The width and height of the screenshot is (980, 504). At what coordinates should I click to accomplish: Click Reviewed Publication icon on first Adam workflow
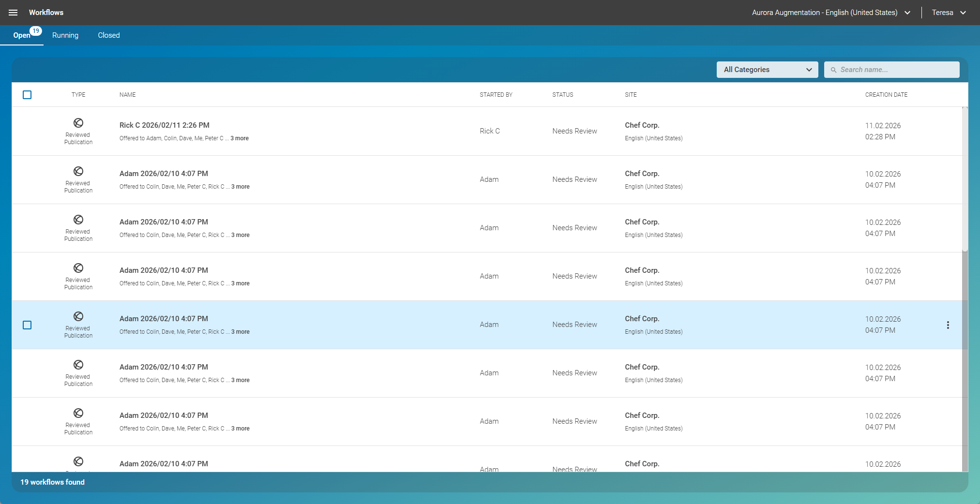pyautogui.click(x=78, y=172)
